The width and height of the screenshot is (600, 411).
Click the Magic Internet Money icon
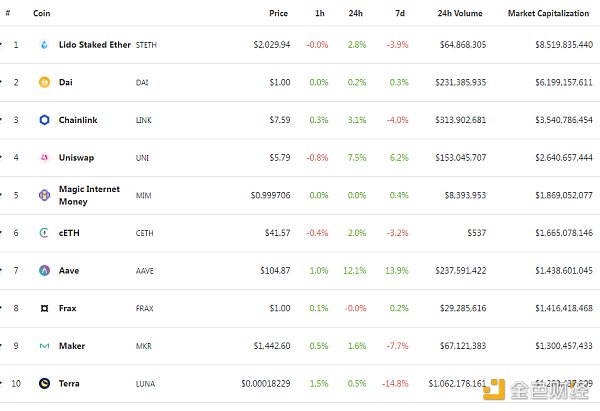[44, 195]
